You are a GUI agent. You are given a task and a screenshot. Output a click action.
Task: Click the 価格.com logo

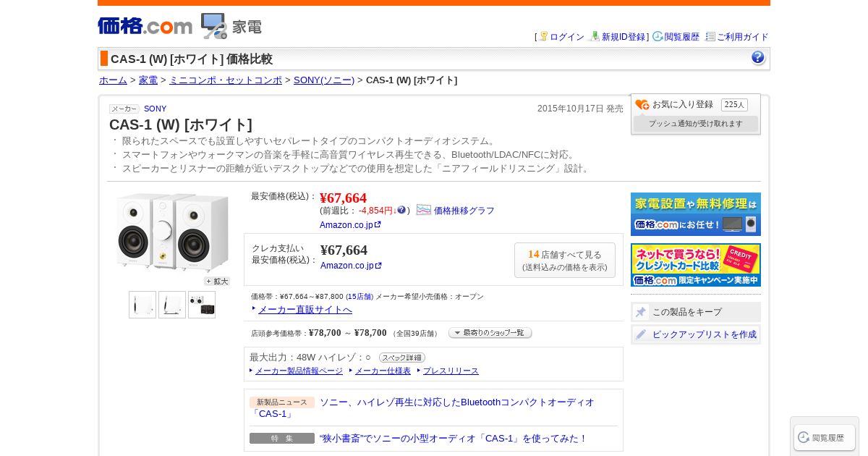click(x=145, y=26)
